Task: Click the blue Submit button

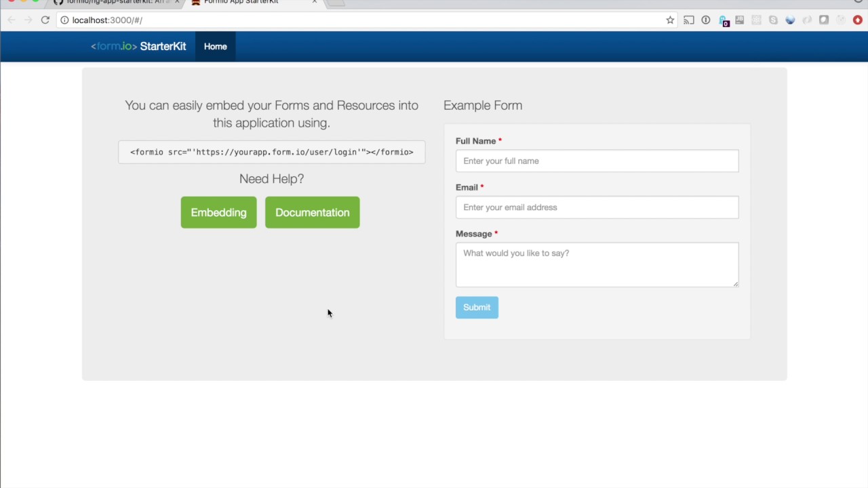Action: coord(477,307)
